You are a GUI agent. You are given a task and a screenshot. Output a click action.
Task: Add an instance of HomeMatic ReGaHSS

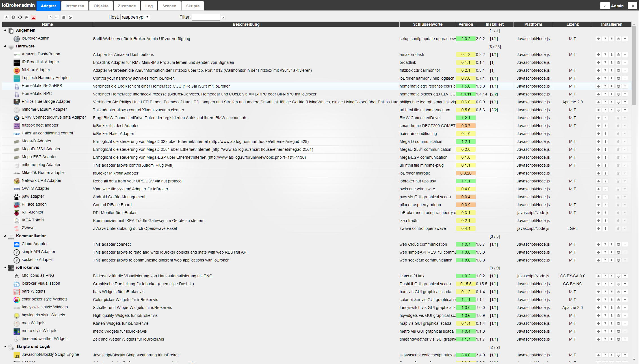tap(598, 86)
